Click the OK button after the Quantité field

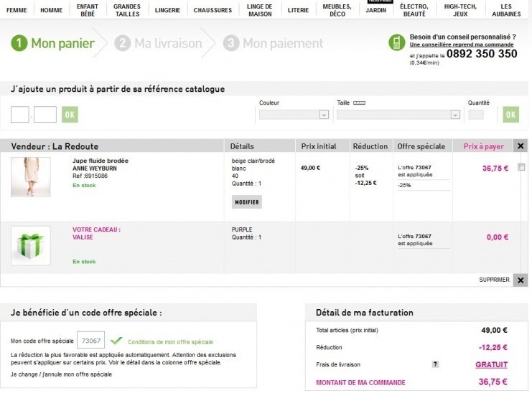[x=510, y=115]
